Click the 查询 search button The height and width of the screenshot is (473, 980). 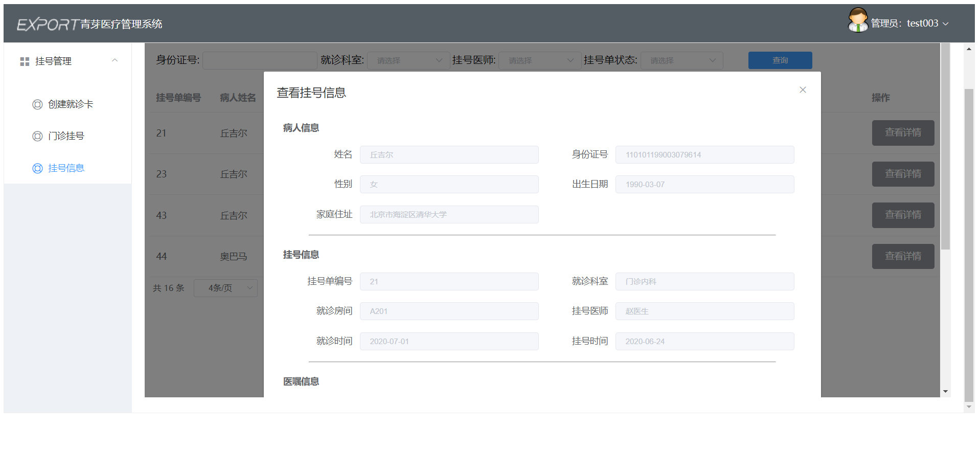point(780,60)
